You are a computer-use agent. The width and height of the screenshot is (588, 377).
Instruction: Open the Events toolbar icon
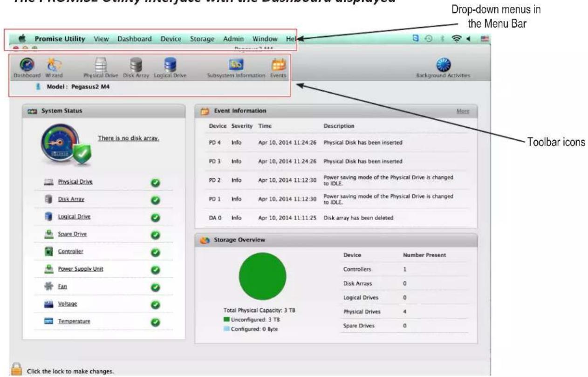[x=279, y=68]
